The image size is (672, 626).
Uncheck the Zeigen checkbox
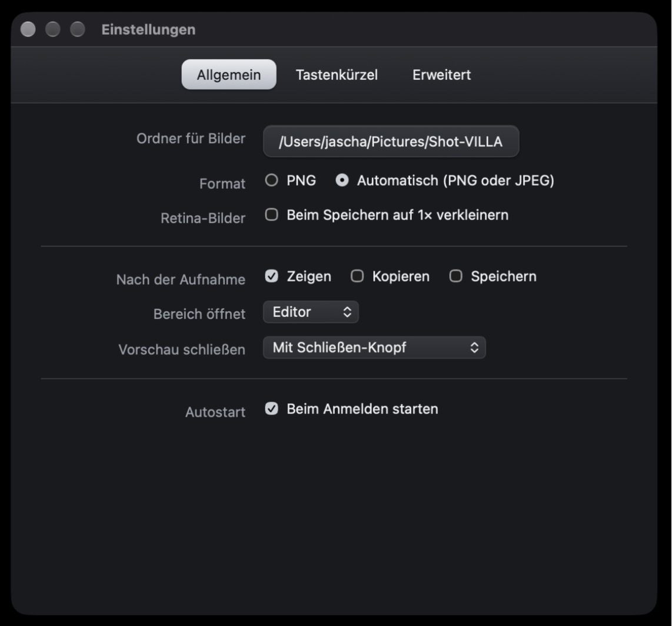coord(271,277)
